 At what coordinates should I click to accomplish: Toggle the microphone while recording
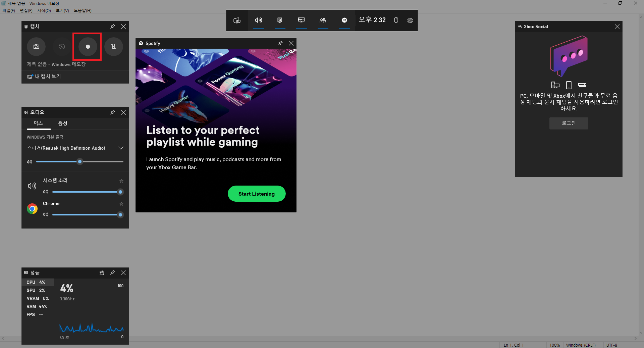pos(114,47)
